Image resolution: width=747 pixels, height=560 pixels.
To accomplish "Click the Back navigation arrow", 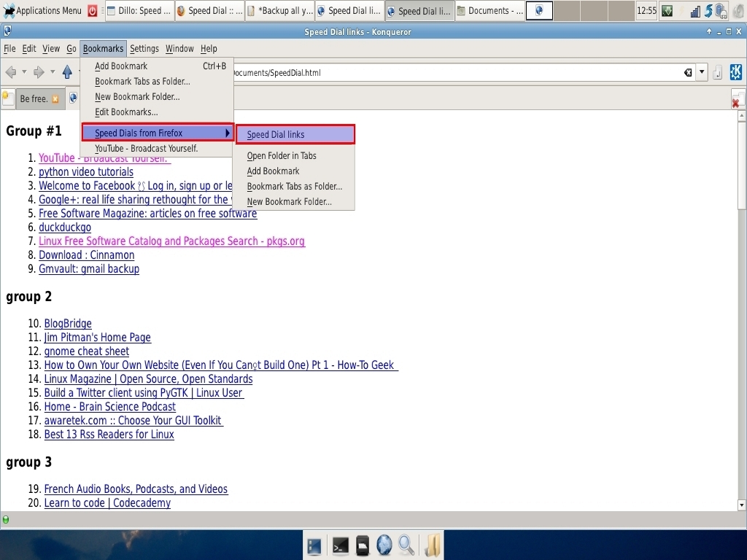I will [11, 72].
